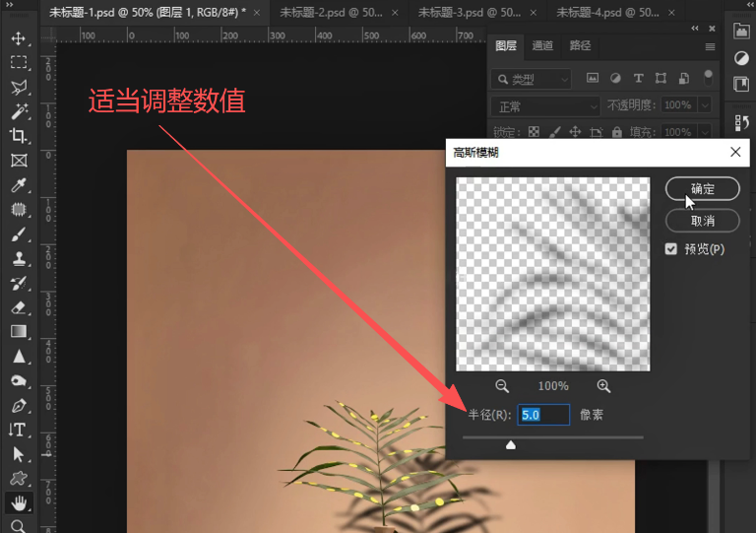Screen dimensions: 756x533
Task: Toggle lock transparent pixels
Action: point(534,132)
